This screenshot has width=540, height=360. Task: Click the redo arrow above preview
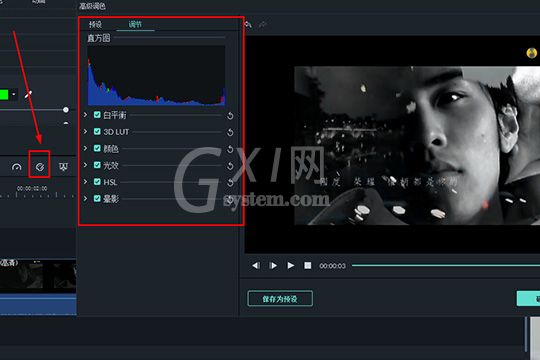263,24
